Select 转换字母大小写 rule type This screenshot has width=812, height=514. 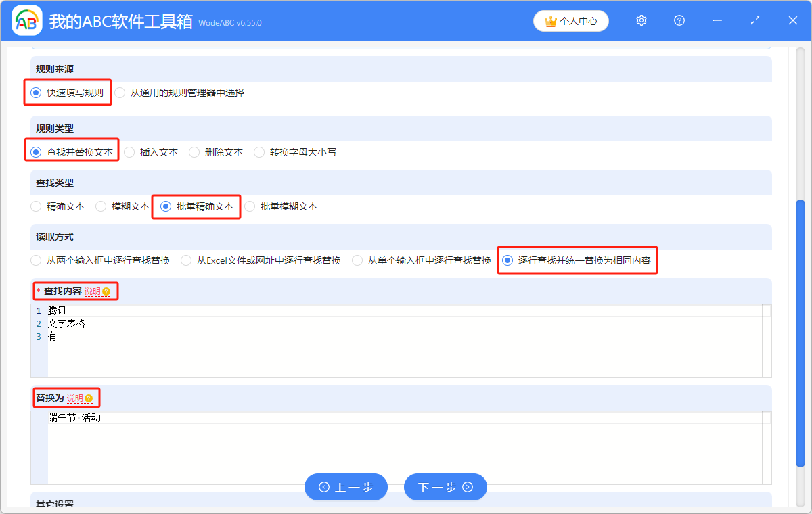(259, 152)
